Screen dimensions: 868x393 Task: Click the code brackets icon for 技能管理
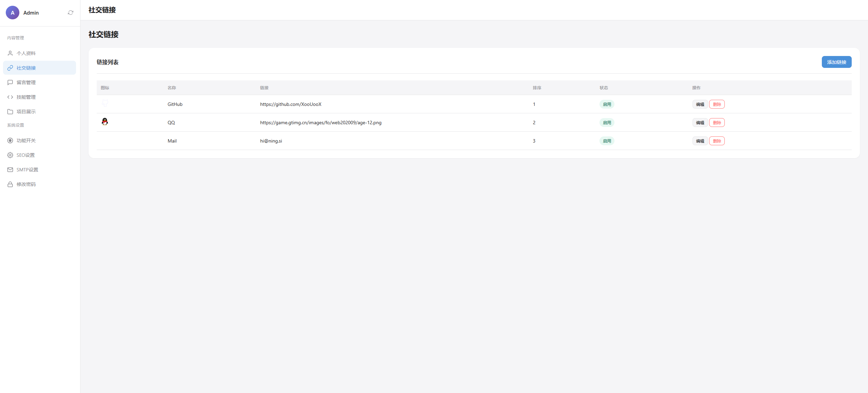coord(10,97)
